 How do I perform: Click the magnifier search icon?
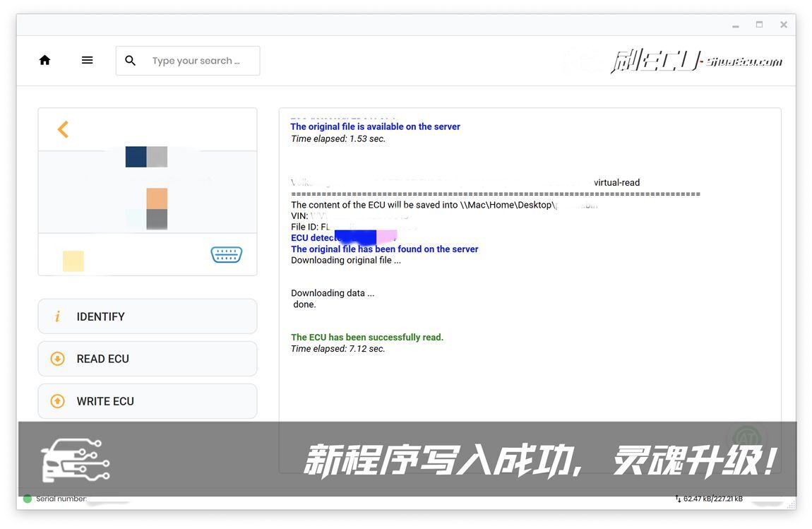(x=131, y=61)
